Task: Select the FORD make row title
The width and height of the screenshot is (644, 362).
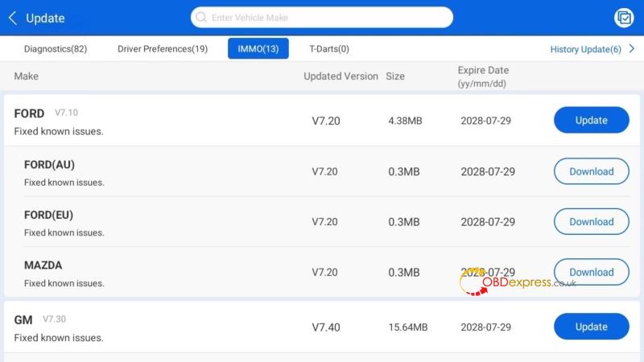Action: click(29, 113)
